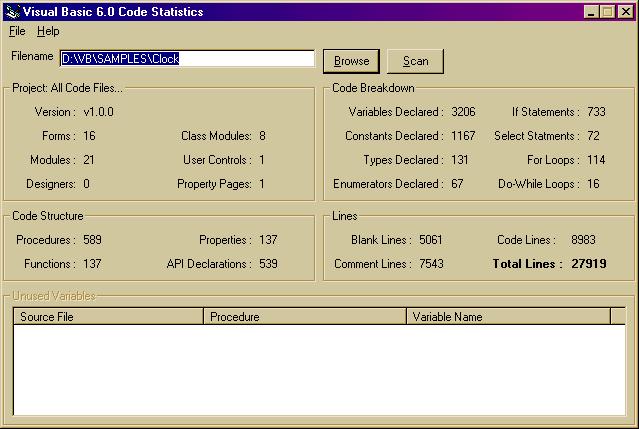This screenshot has height=429, width=639.
Task: Click inside the empty Unused Variables list
Action: tap(318, 368)
